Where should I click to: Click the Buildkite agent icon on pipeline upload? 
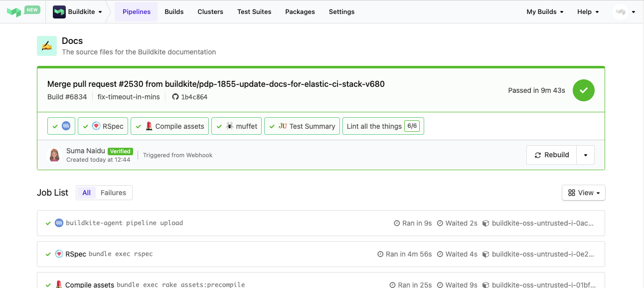coord(59,223)
